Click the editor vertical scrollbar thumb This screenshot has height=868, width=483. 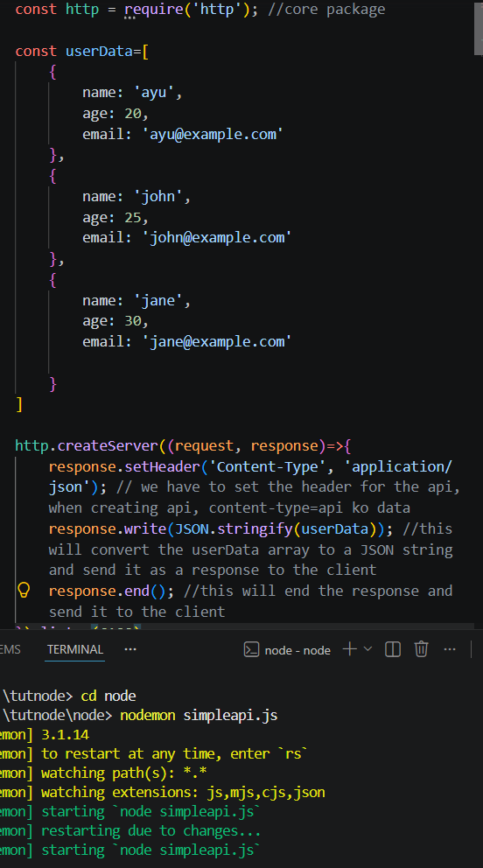point(479,29)
